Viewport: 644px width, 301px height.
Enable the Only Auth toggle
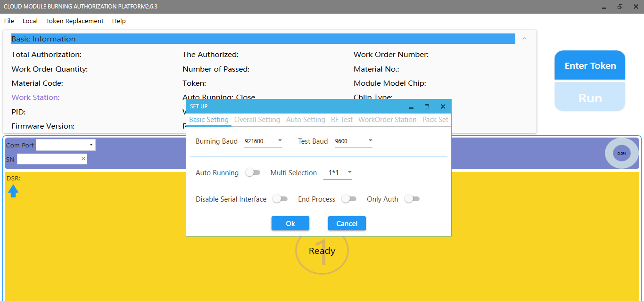coord(412,199)
